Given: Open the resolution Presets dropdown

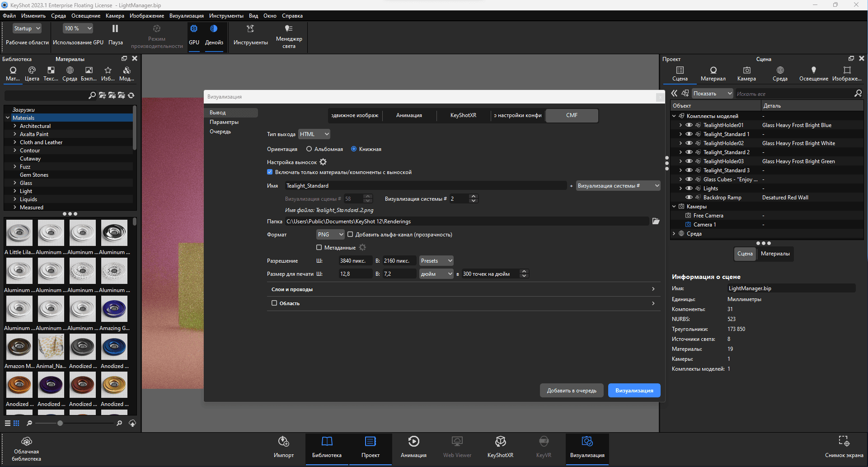Looking at the screenshot, I should point(436,260).
